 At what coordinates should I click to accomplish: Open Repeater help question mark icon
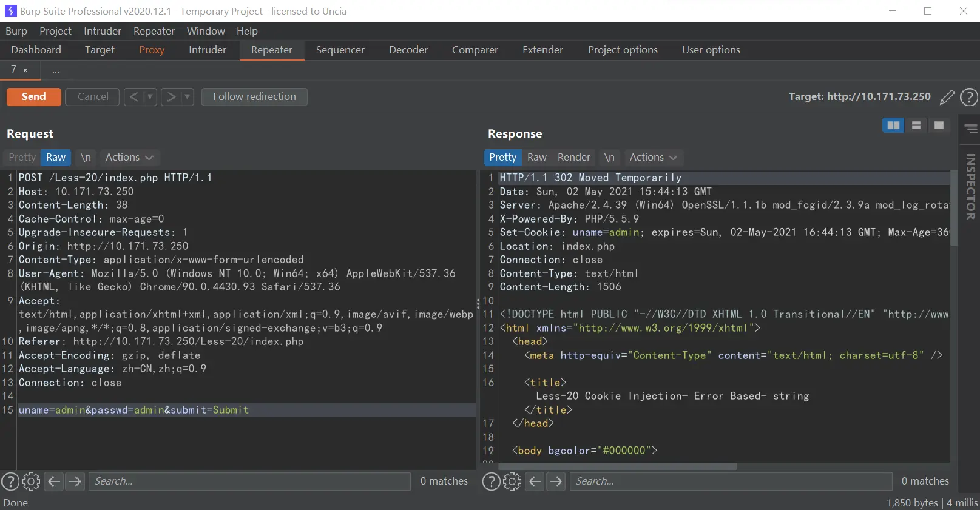[x=969, y=97]
